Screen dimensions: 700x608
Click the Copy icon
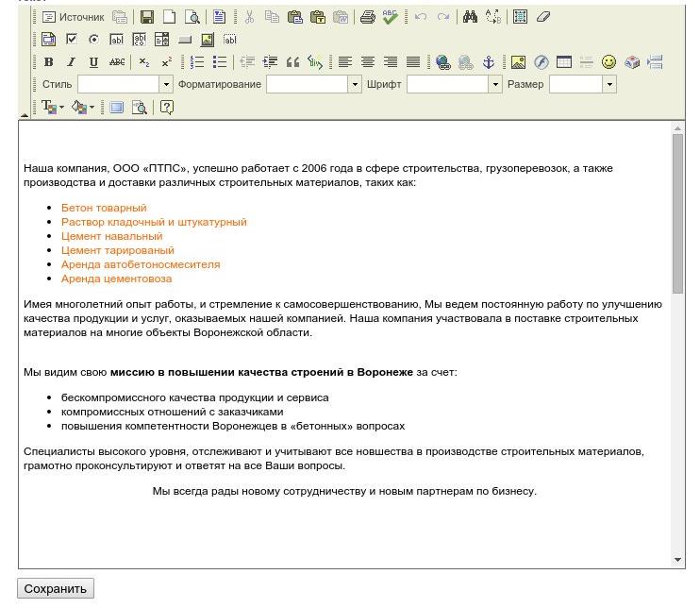[272, 17]
